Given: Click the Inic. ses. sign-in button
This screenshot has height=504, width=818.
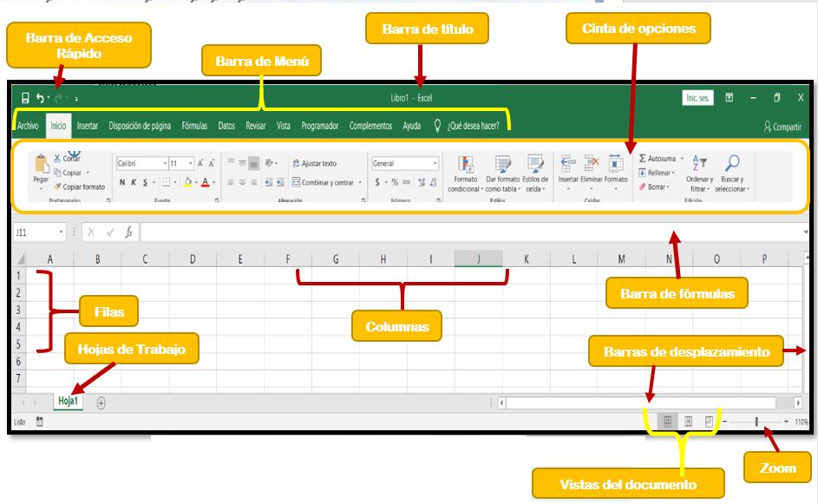Looking at the screenshot, I should click(x=697, y=98).
